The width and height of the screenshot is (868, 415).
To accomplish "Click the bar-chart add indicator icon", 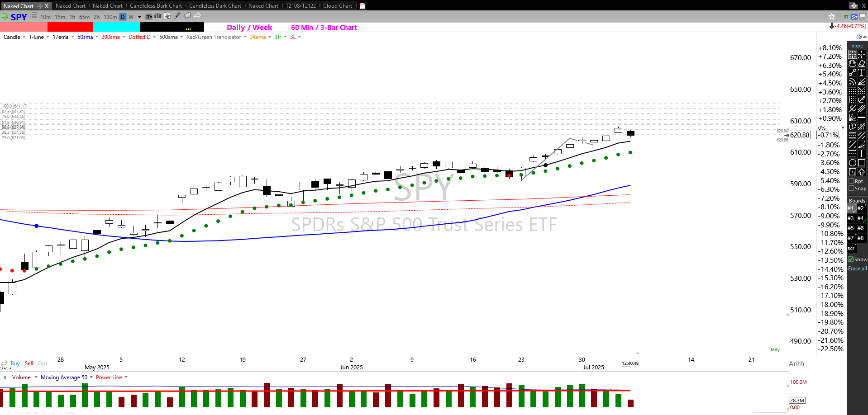I will click(157, 16).
